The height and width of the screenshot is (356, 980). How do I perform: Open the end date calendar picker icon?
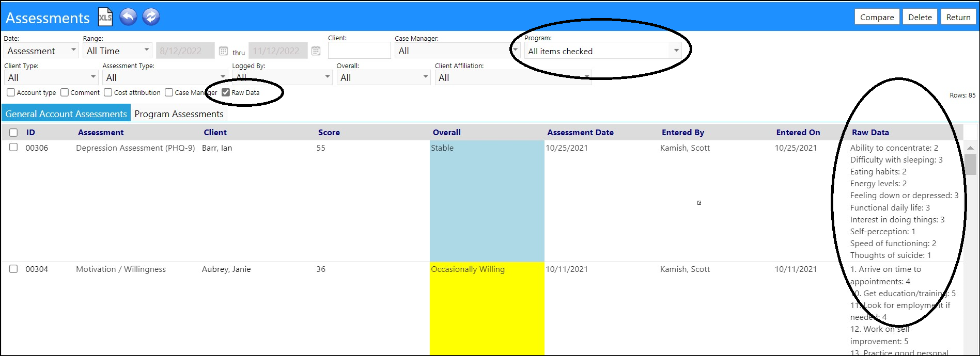316,51
